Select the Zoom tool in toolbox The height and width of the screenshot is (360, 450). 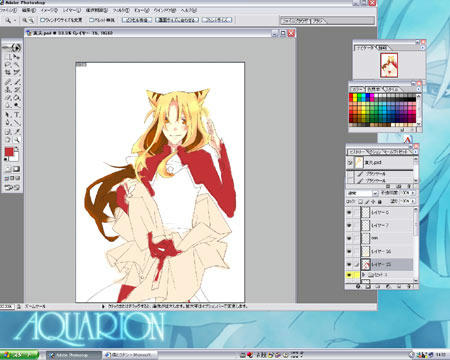click(17, 140)
